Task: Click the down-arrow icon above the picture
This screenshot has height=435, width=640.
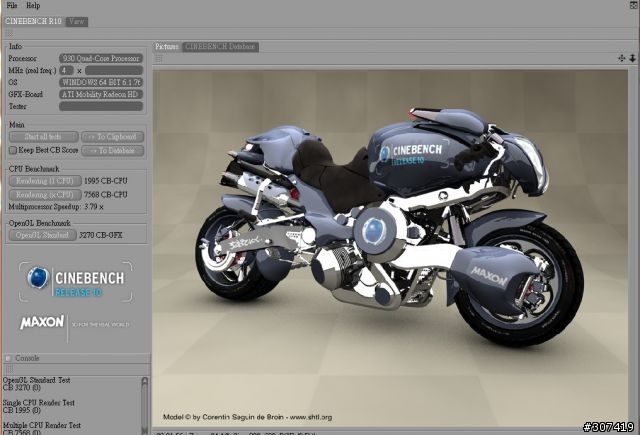Action: pyautogui.click(x=632, y=58)
